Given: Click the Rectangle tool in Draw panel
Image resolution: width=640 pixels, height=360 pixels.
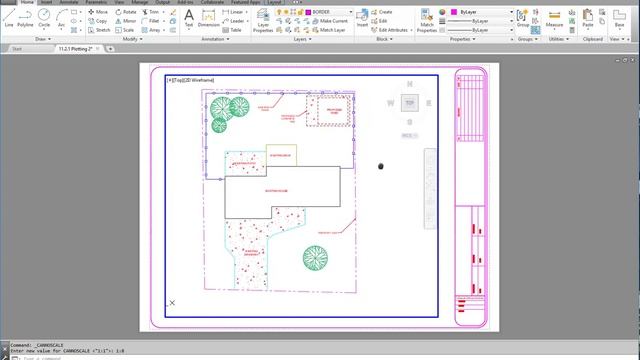Looking at the screenshot, I should point(74,12).
